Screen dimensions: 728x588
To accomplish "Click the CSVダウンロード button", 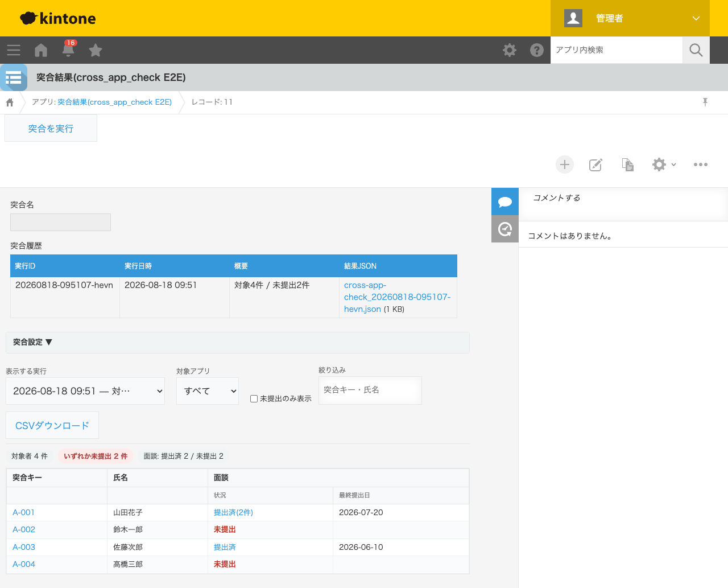I will click(52, 425).
